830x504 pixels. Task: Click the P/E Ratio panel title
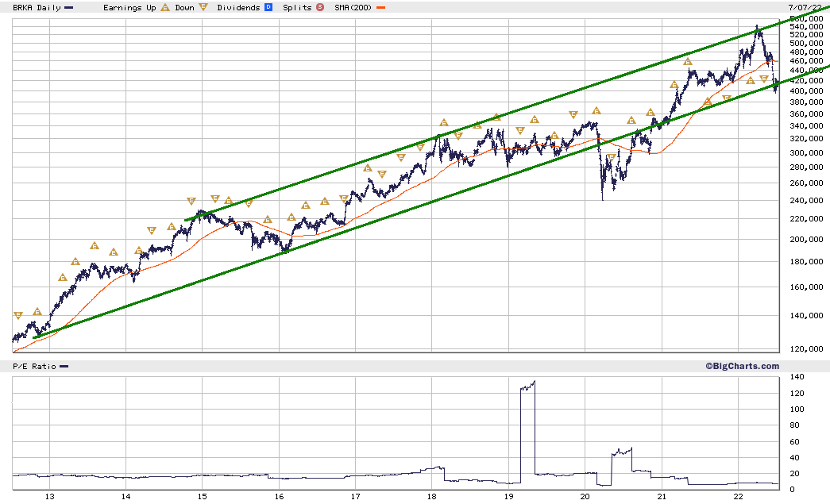click(34, 367)
